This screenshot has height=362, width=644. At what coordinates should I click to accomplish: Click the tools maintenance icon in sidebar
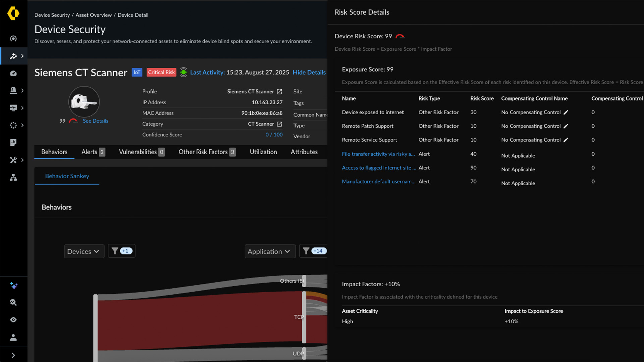pos(13,160)
